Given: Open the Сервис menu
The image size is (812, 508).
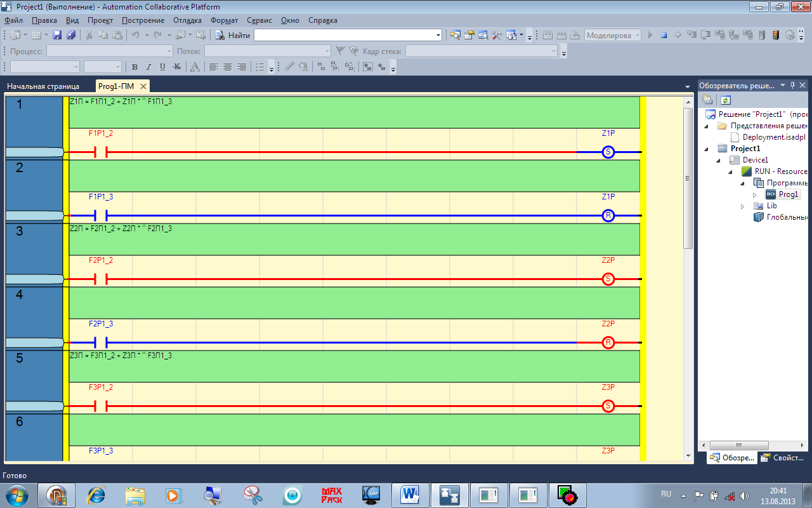Looking at the screenshot, I should [x=259, y=20].
